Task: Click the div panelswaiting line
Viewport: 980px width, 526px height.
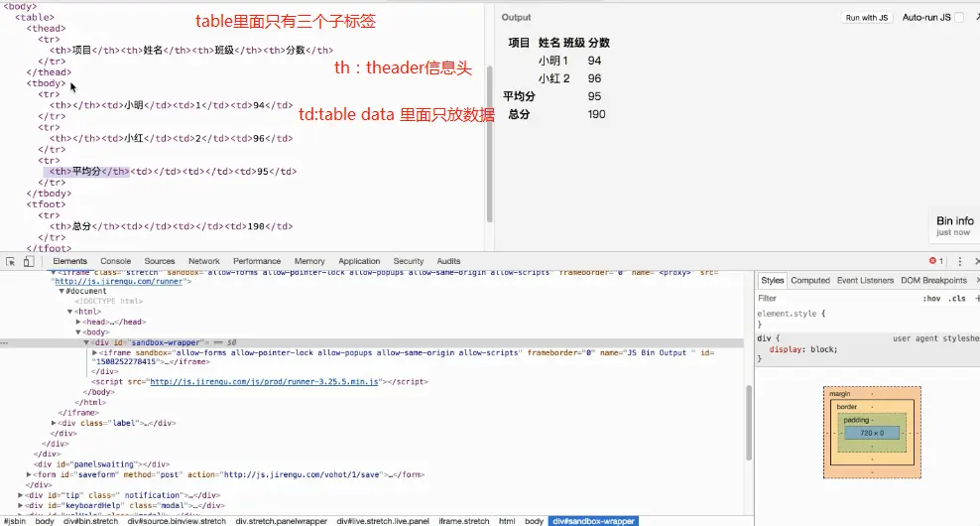Action: 102,464
